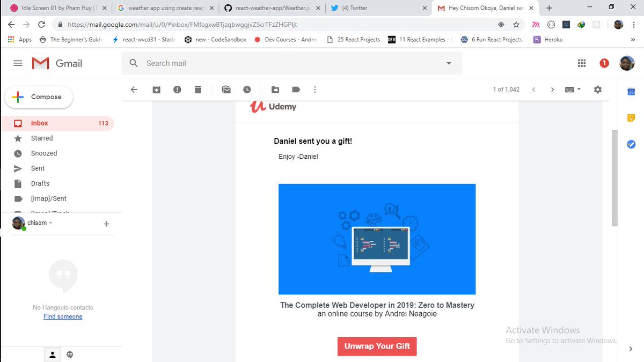Open 6 Fun React Projects bookmark
This screenshot has width=644, height=362.
coord(492,39)
